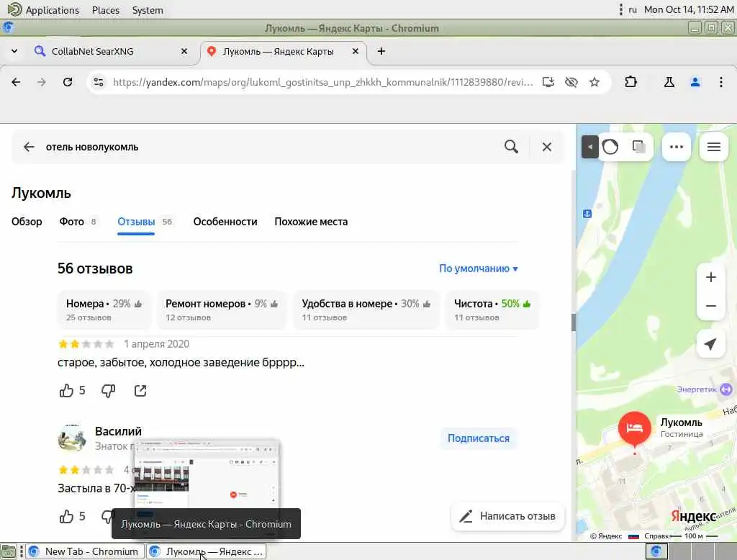Open Chromium three-dot menu
737x560 pixels.
pyautogui.click(x=721, y=82)
